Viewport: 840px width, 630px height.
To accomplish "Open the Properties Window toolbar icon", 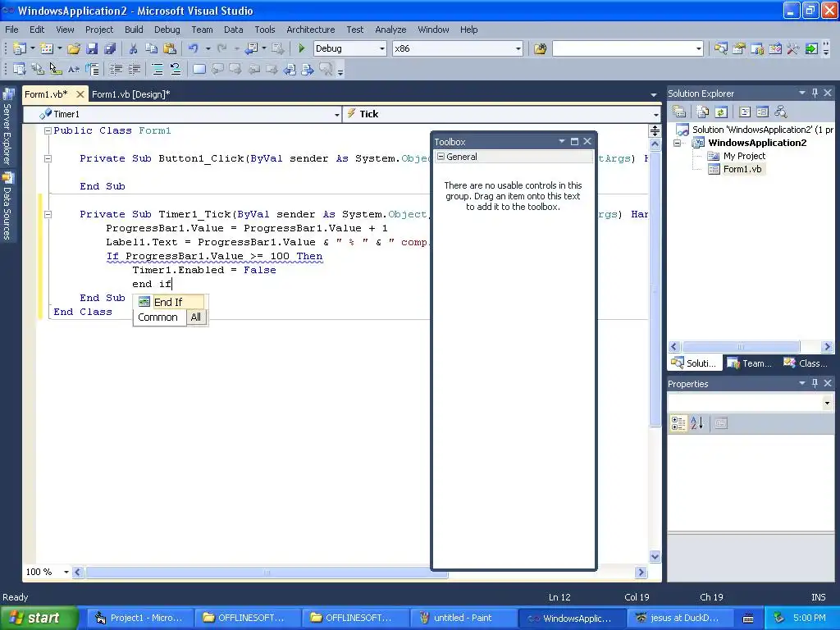I will coord(739,48).
